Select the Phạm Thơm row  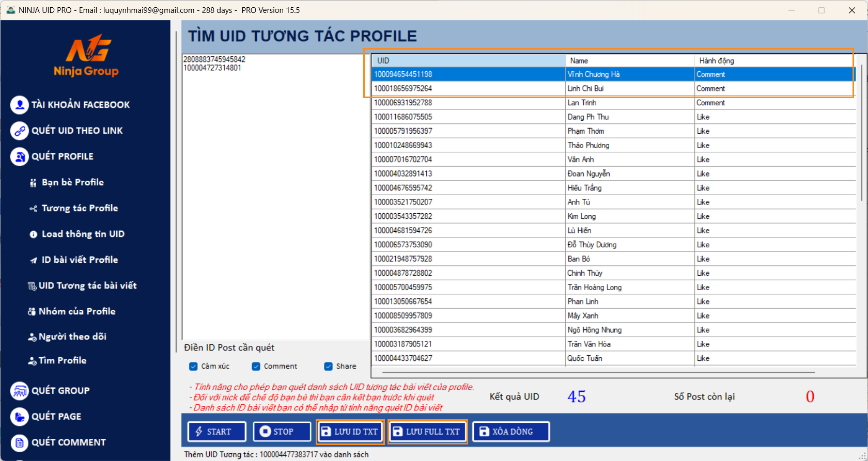(x=613, y=131)
